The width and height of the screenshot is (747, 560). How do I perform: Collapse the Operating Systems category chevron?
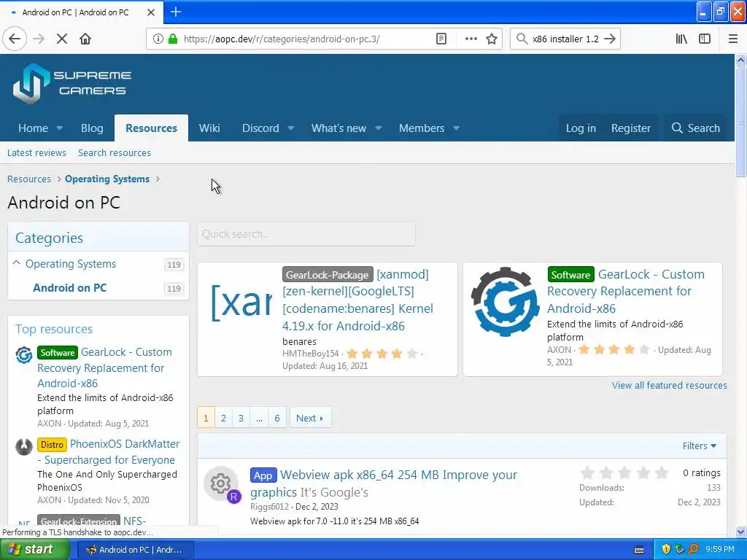point(16,262)
